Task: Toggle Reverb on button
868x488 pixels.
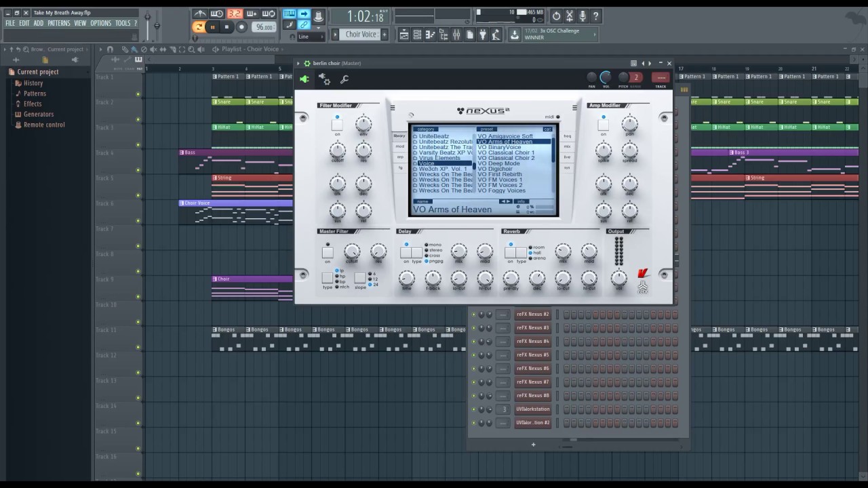Action: (510, 253)
